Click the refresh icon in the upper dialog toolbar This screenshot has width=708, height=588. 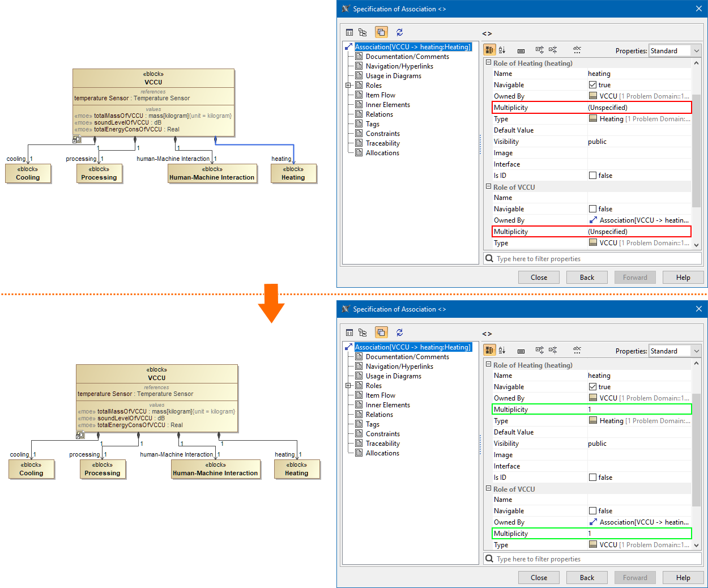399,32
